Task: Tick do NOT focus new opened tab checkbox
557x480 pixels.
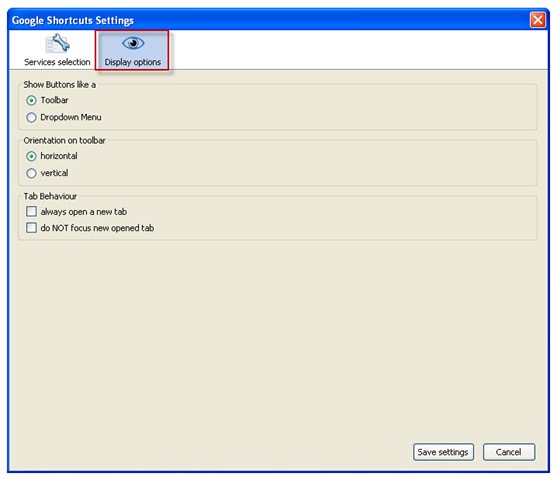Action: click(31, 227)
